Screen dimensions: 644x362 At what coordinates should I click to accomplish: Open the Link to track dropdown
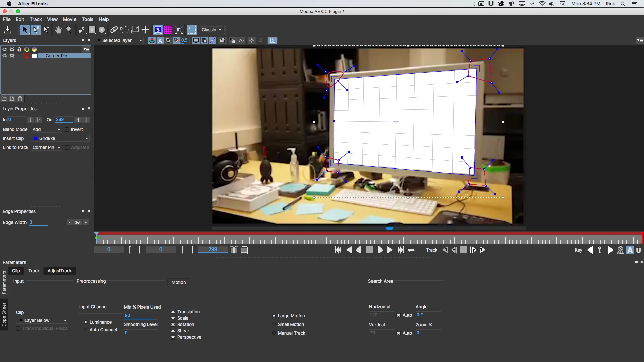(47, 147)
